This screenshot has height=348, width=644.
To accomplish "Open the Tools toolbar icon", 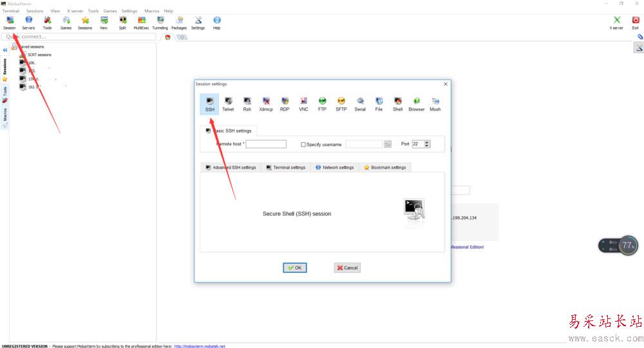I will pos(47,23).
